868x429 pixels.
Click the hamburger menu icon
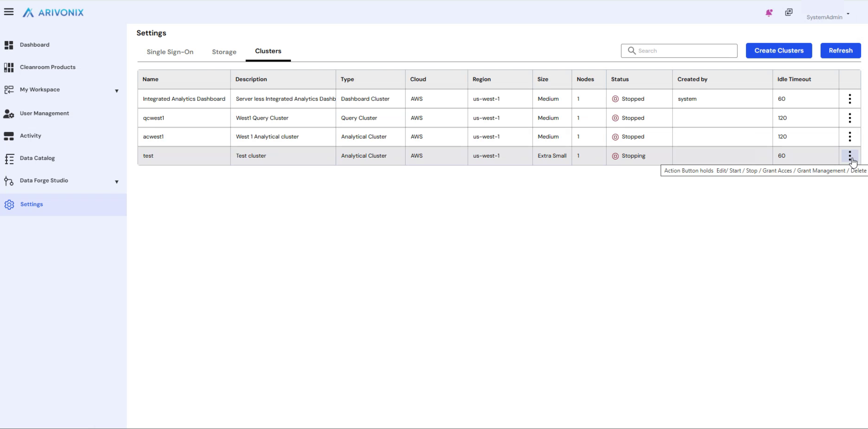pyautogui.click(x=9, y=12)
